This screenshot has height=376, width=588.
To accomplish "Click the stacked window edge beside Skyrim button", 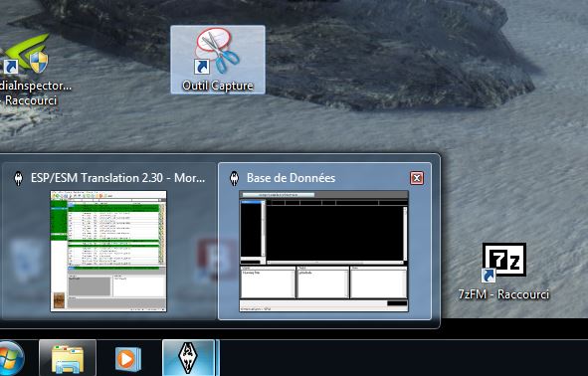I will coord(218,358).
